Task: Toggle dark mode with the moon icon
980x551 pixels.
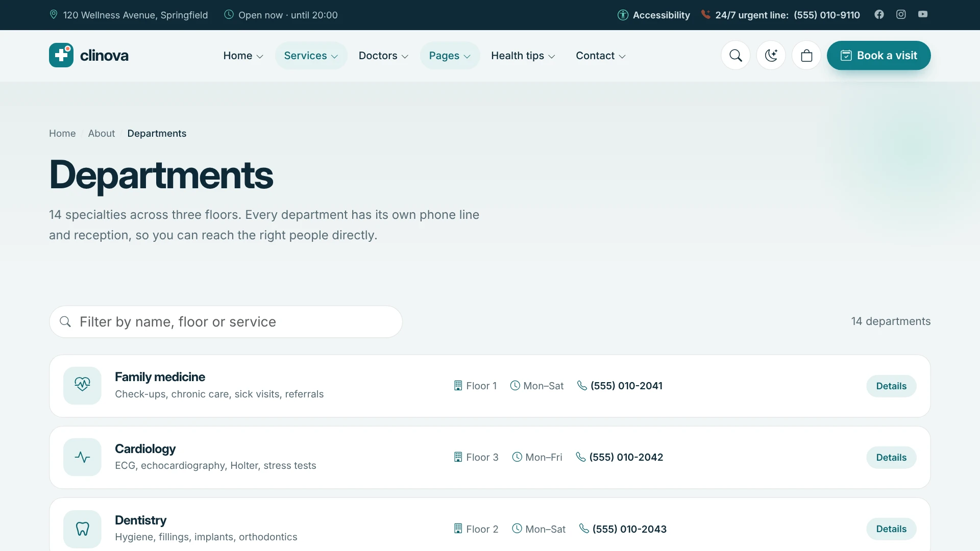Action: point(771,55)
